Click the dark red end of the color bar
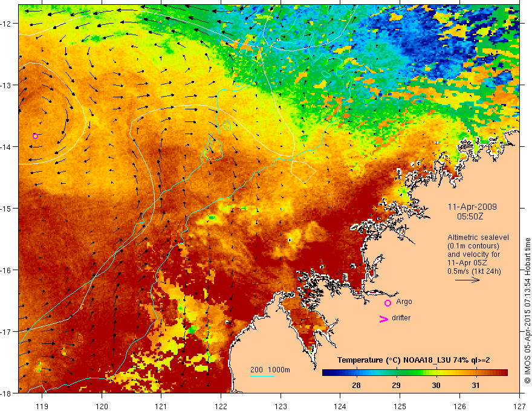Image resolution: width=532 pixels, height=411 pixels. tap(504, 372)
